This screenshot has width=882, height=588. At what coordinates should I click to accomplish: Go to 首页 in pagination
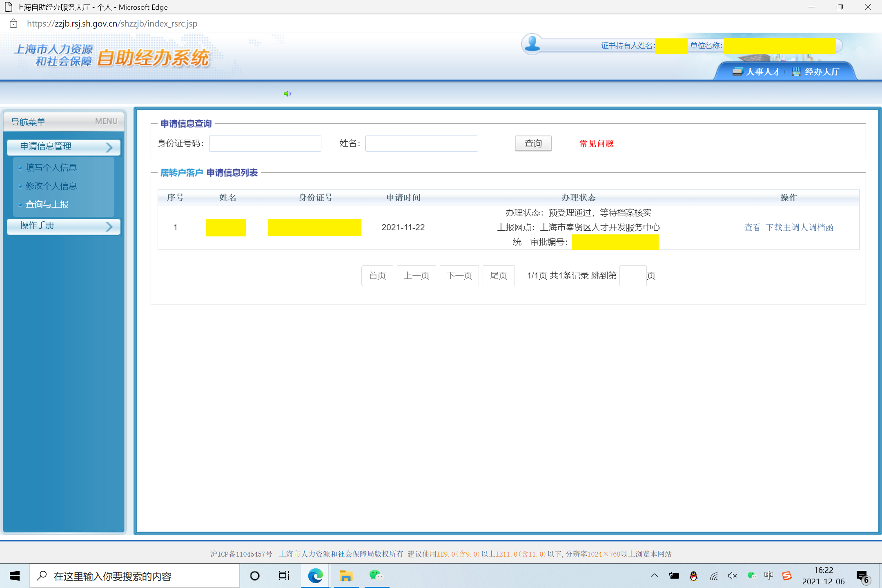(x=377, y=276)
